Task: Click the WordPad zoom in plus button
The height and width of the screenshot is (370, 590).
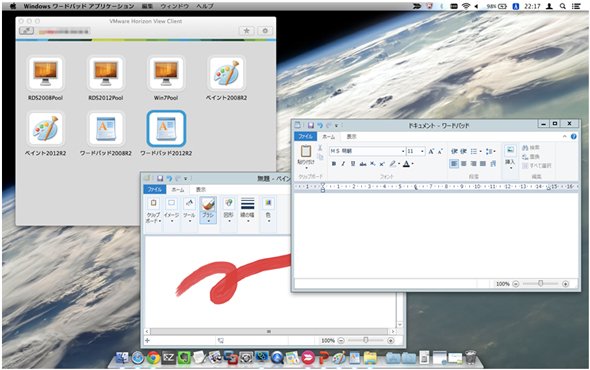Action: point(565,284)
